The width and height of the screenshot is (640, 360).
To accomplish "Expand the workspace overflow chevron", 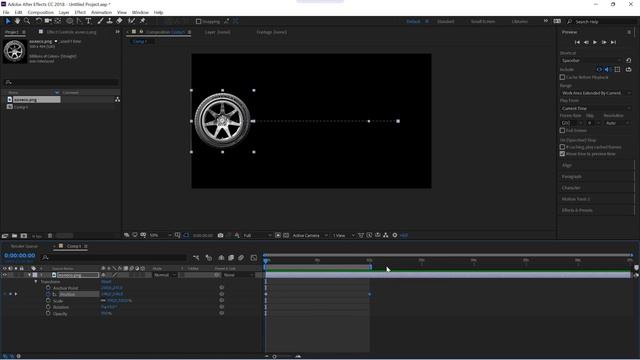I will coord(546,21).
